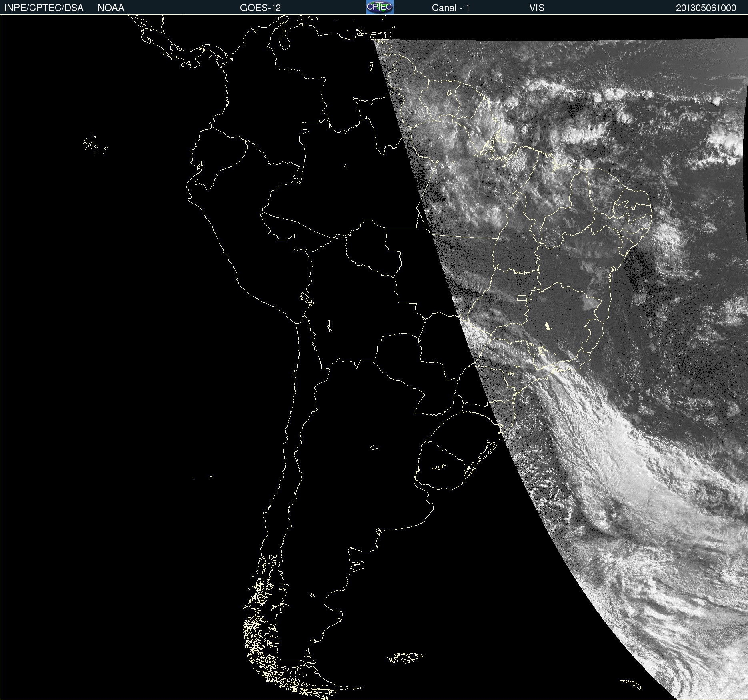Click the NOAA label in header
The height and width of the screenshot is (700, 748).
(111, 8)
